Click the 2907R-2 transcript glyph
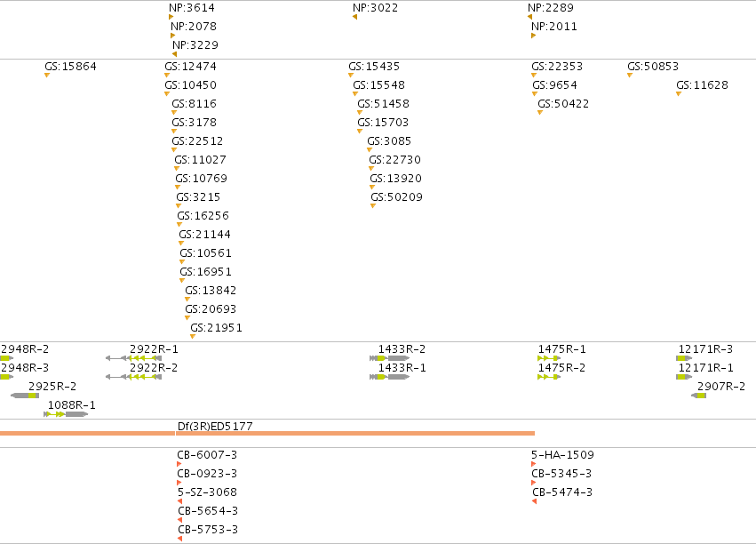This screenshot has height=544, width=756. 698,396
